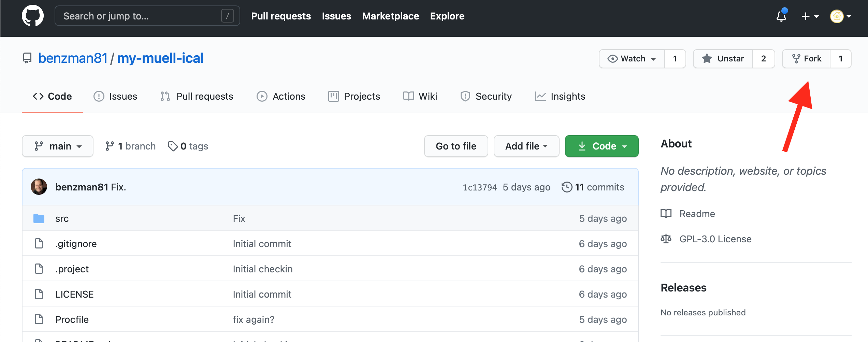The width and height of the screenshot is (868, 342).
Task: Click benzman81's avatar in commit row
Action: click(39, 187)
